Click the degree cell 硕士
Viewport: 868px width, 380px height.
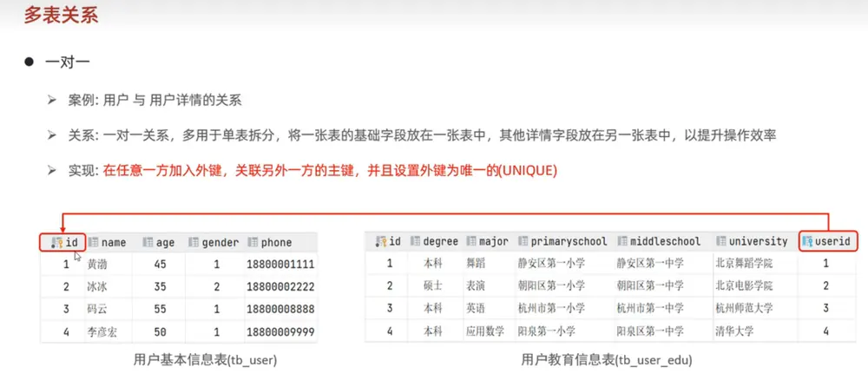432,286
